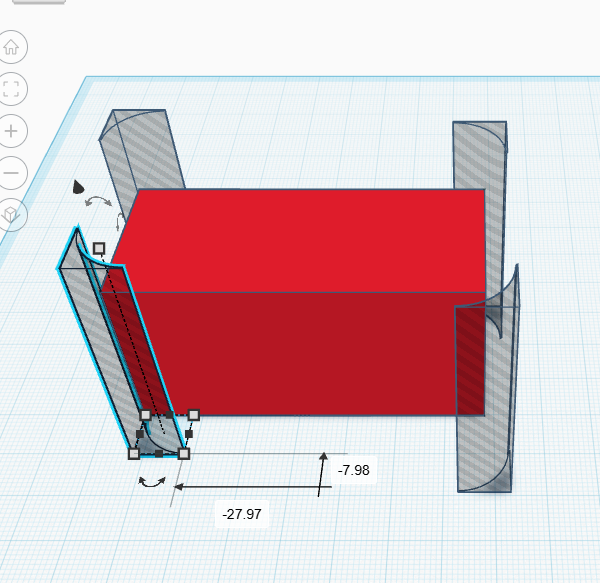Click the black midpoint handle on bottom edge
The width and height of the screenshot is (600, 583).
(x=159, y=454)
